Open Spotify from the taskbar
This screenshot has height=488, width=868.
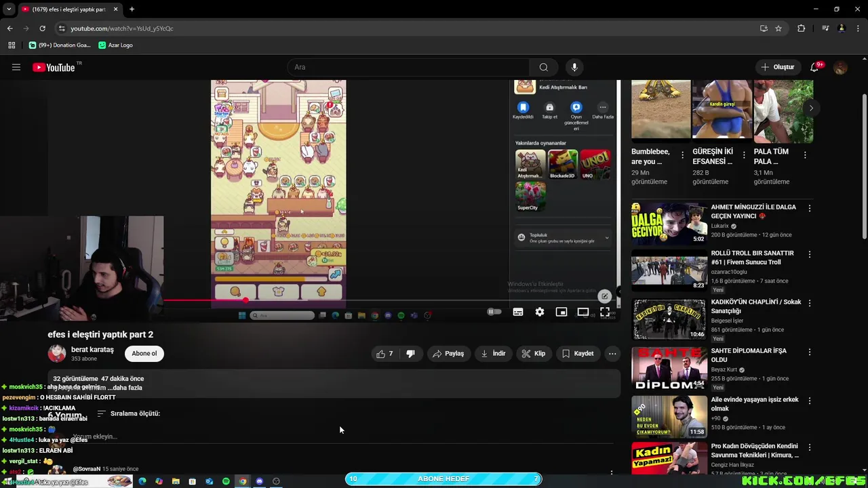[226, 481]
